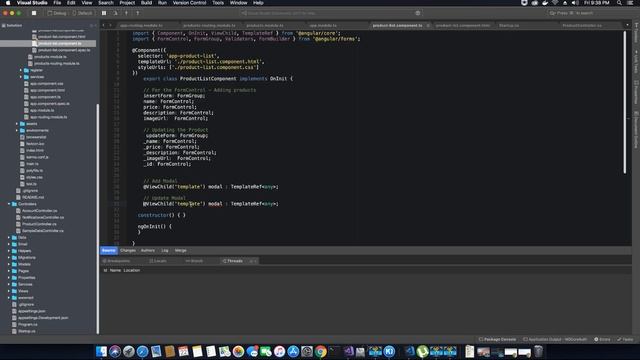Show Errors pad in status bar
This screenshot has height=360, width=640.
602,340
